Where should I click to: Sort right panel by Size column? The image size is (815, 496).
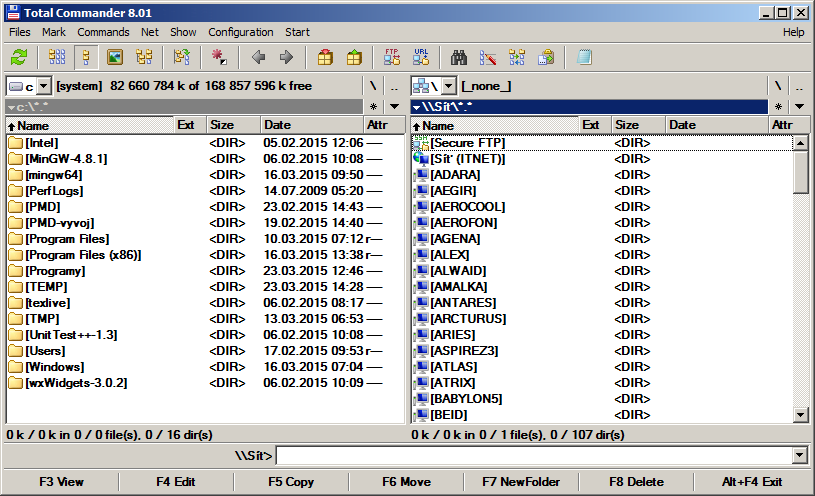[x=638, y=125]
